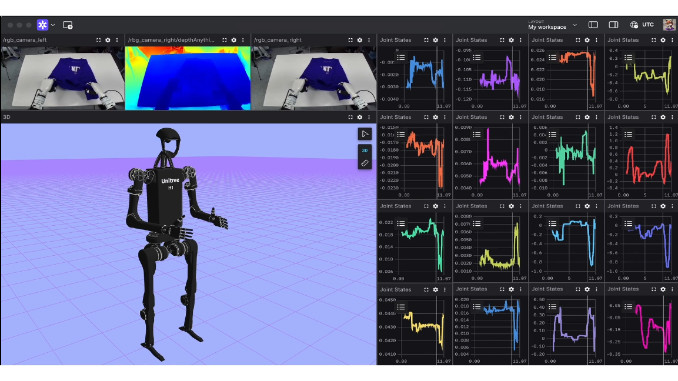Toggle the left sidebar visibility
The height and width of the screenshot is (381, 678).
593,25
